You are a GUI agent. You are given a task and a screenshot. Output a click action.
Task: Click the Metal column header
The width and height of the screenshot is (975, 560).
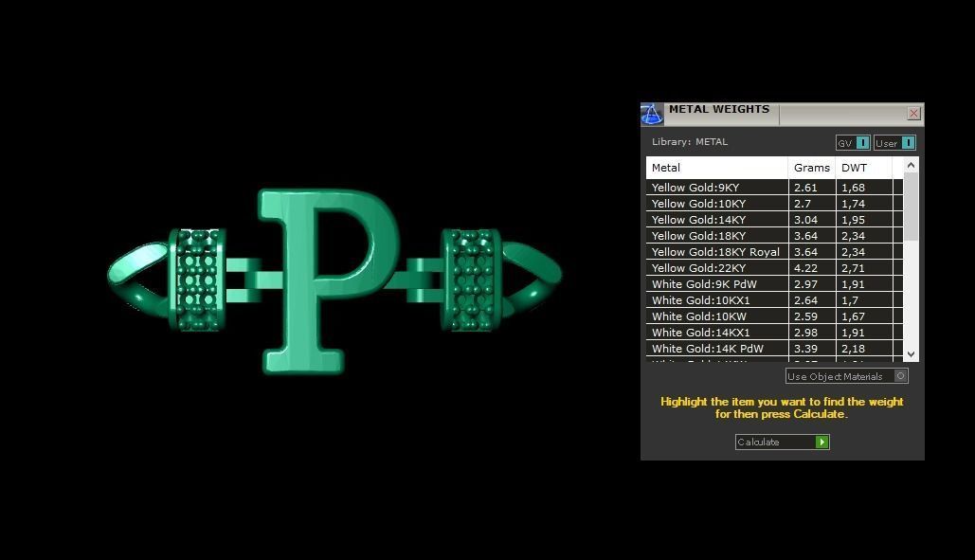pyautogui.click(x=717, y=168)
